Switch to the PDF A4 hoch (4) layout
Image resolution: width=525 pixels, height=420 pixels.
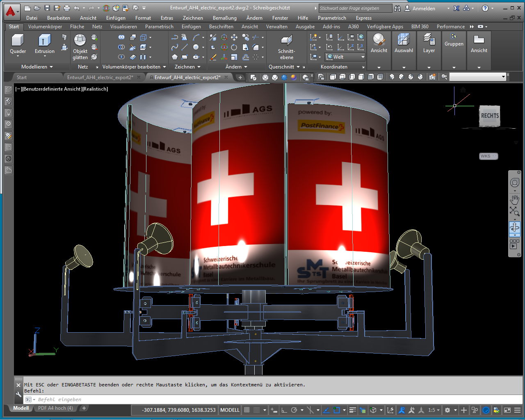click(55, 408)
